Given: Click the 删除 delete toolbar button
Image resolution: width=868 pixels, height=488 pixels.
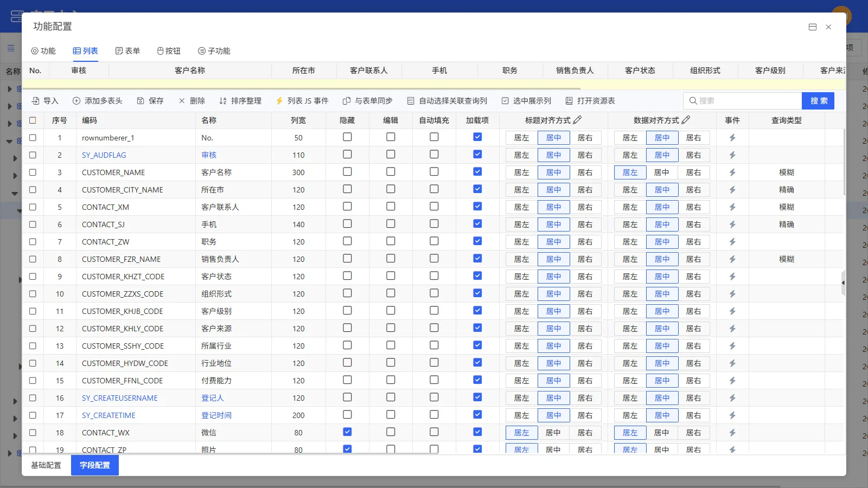Looking at the screenshot, I should tap(192, 101).
